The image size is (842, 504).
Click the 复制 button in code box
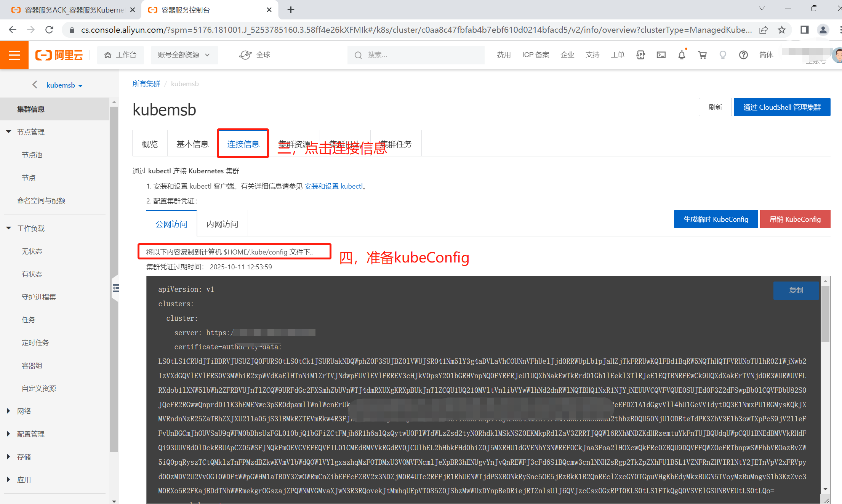[x=796, y=291]
